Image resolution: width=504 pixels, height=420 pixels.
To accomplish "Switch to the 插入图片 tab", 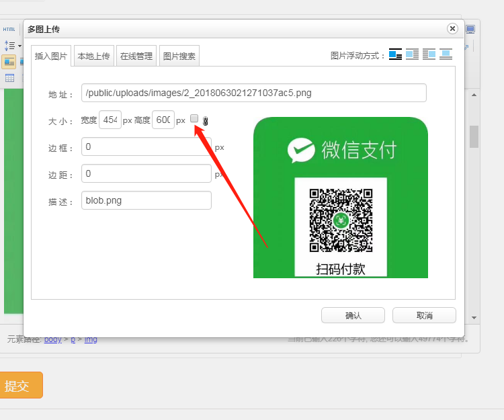I will [51, 56].
